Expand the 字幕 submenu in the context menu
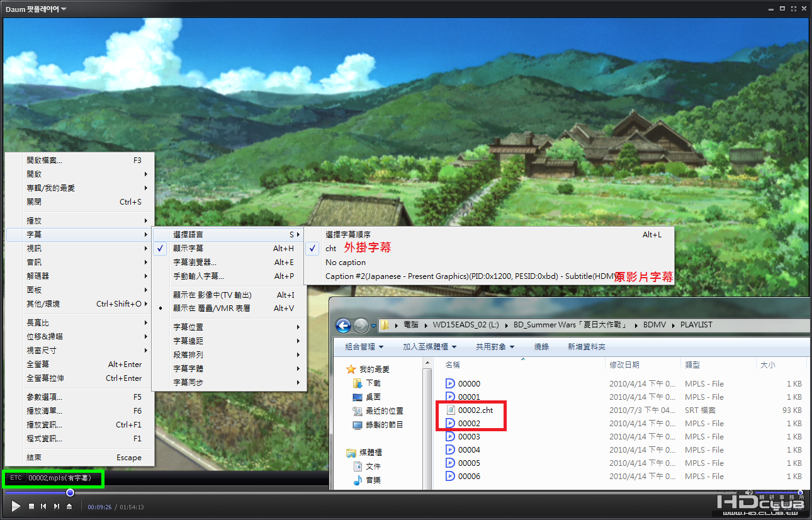Screen dimensions: 812x520 [79, 234]
